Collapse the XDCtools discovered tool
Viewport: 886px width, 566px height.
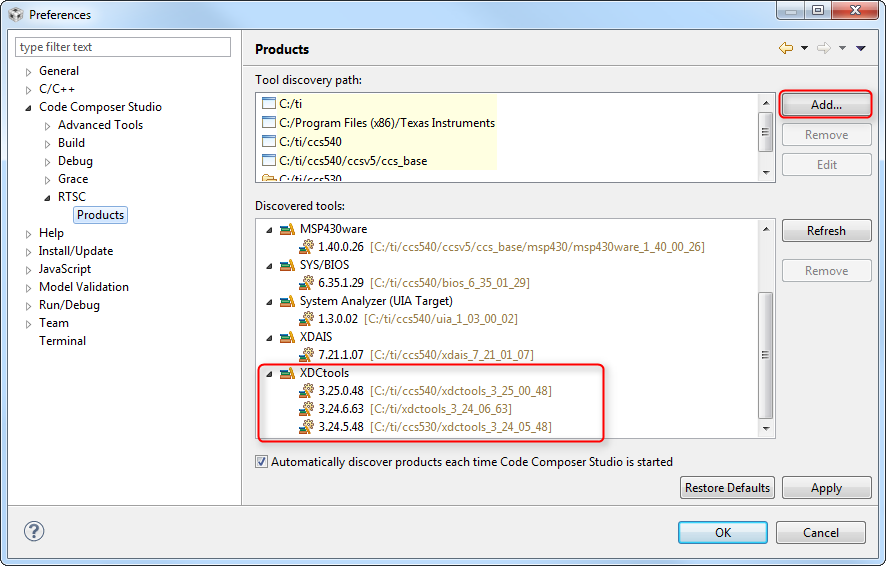(x=270, y=374)
